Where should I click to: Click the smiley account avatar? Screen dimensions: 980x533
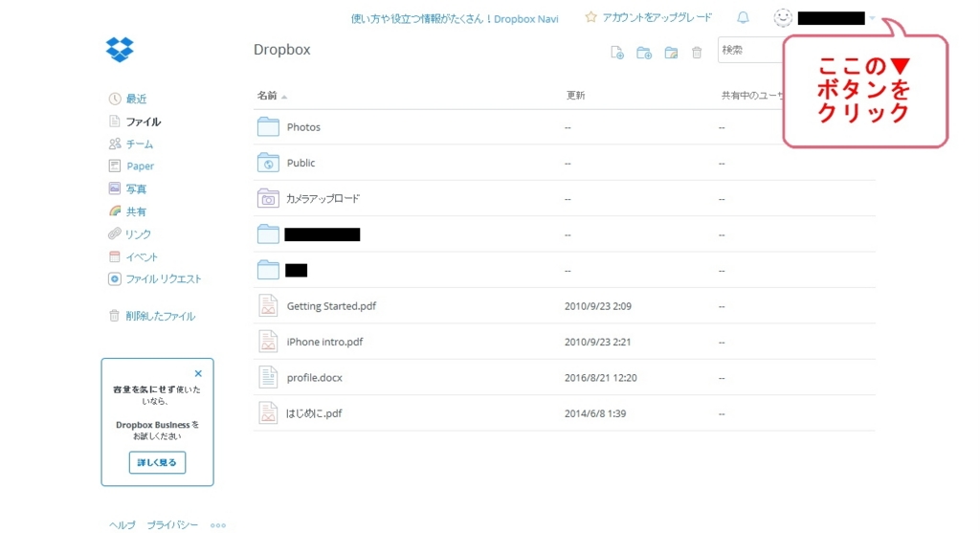(783, 17)
